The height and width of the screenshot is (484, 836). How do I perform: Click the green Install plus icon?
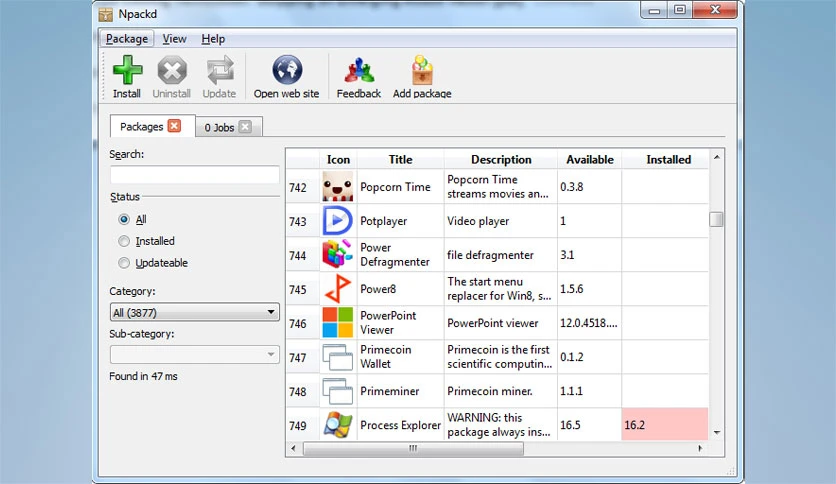[x=127, y=70]
